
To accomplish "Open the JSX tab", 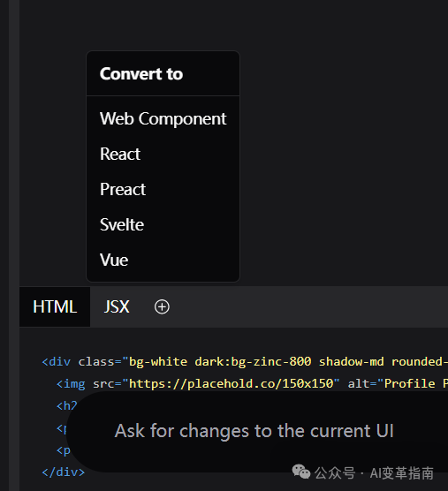I will click(117, 306).
